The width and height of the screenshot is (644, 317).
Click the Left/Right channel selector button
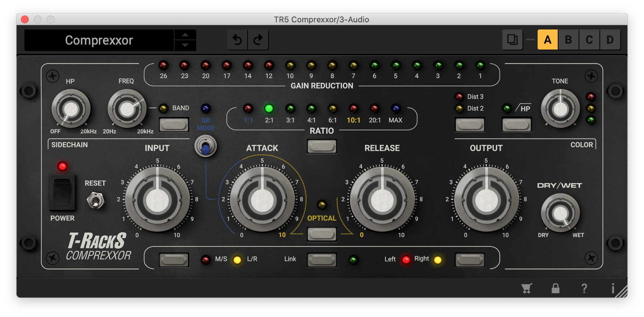point(470,260)
